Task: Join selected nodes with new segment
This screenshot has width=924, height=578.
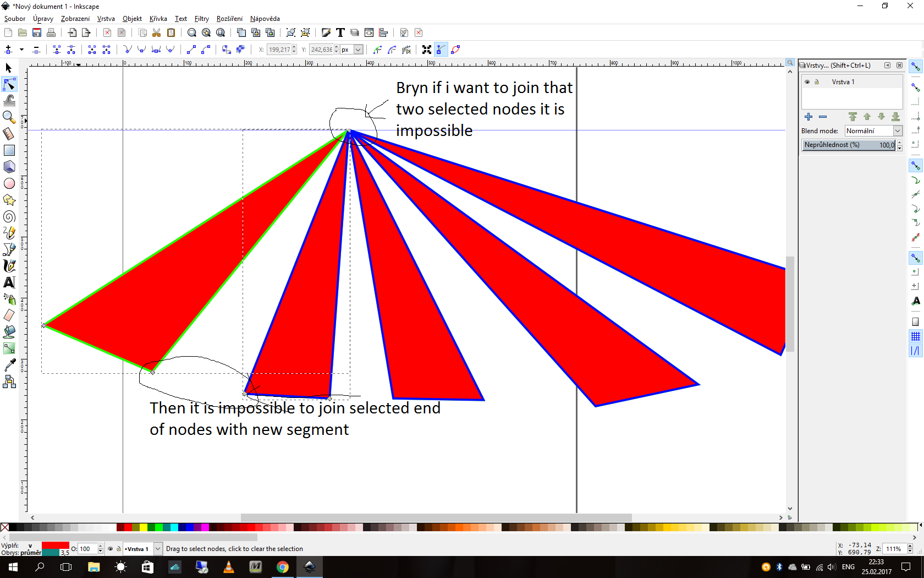Action: pos(92,50)
